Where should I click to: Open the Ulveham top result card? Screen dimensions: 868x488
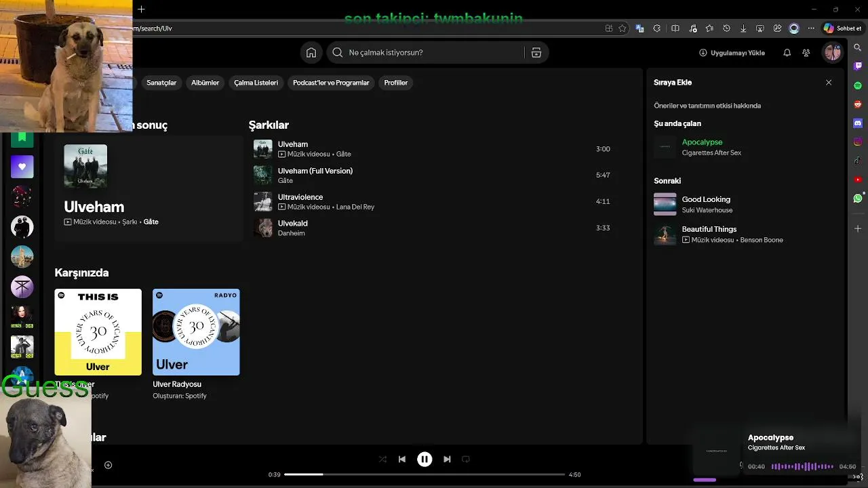(149, 188)
